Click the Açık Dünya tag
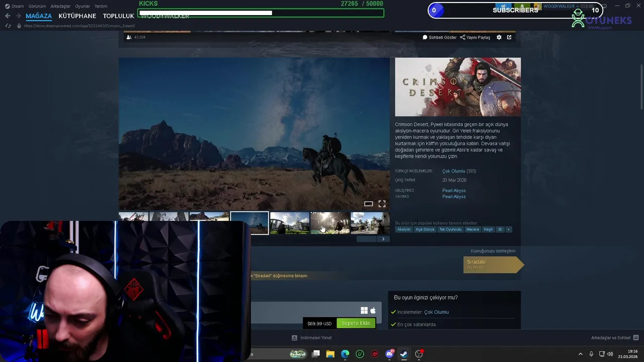The height and width of the screenshot is (362, 644). 425,229
